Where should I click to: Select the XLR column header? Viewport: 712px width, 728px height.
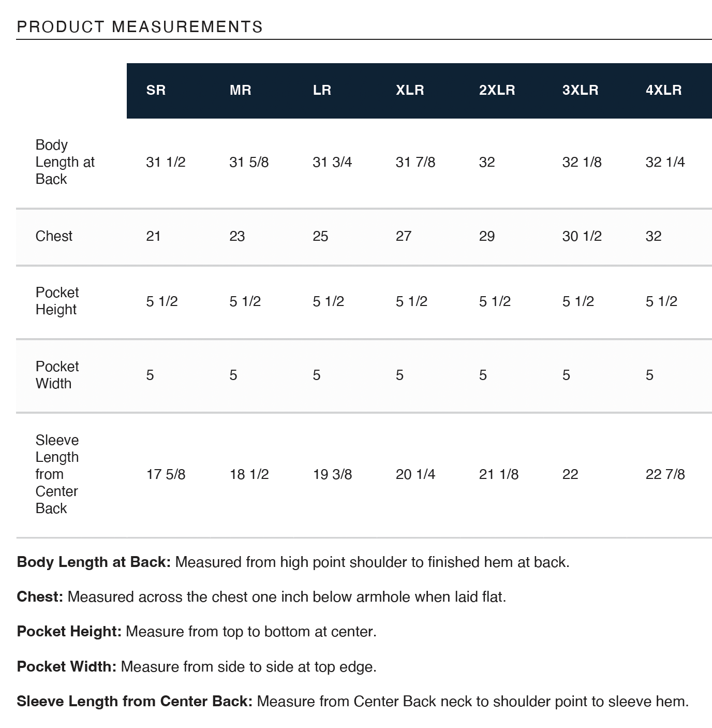tap(410, 90)
